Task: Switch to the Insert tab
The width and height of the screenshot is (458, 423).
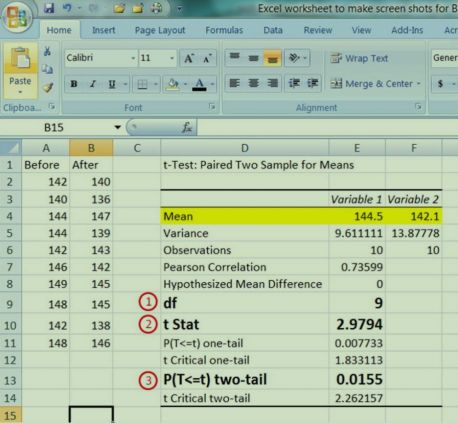Action: [x=104, y=30]
